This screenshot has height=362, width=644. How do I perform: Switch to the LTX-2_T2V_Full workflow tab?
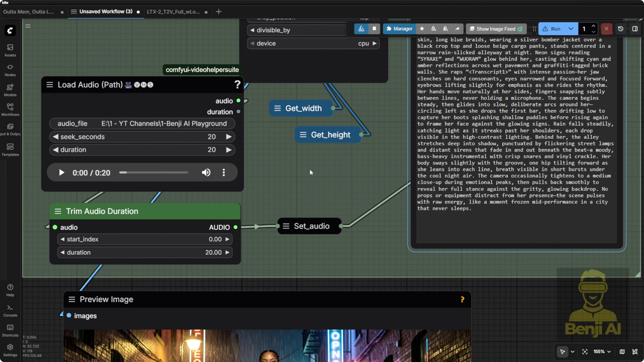click(173, 12)
